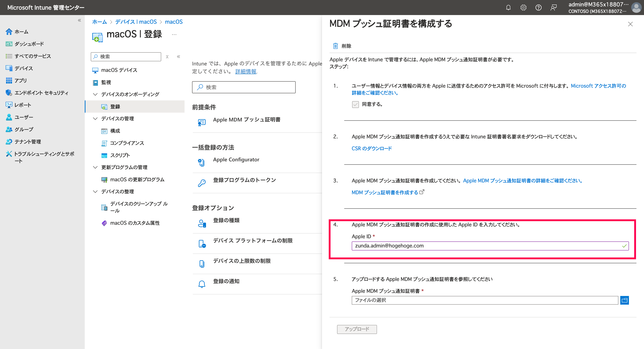The height and width of the screenshot is (349, 644).
Task: Click the 検索 box in the blade menu
Action: point(126,57)
